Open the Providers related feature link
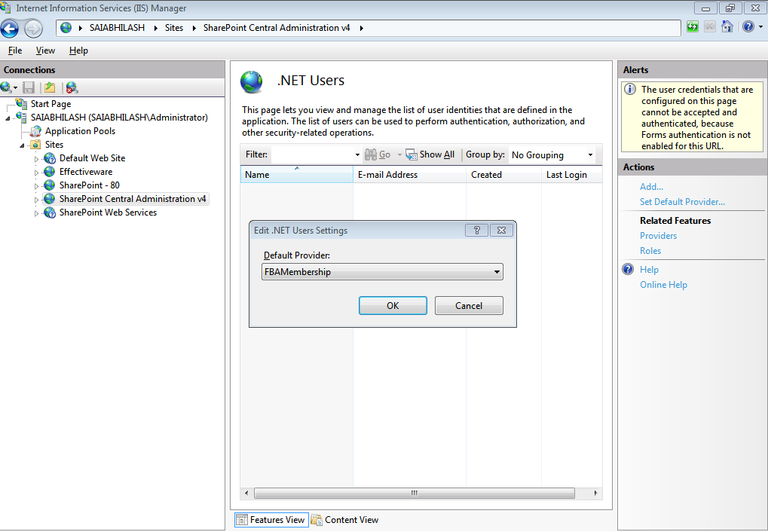Viewport: 768px width, 532px height. 658,236
